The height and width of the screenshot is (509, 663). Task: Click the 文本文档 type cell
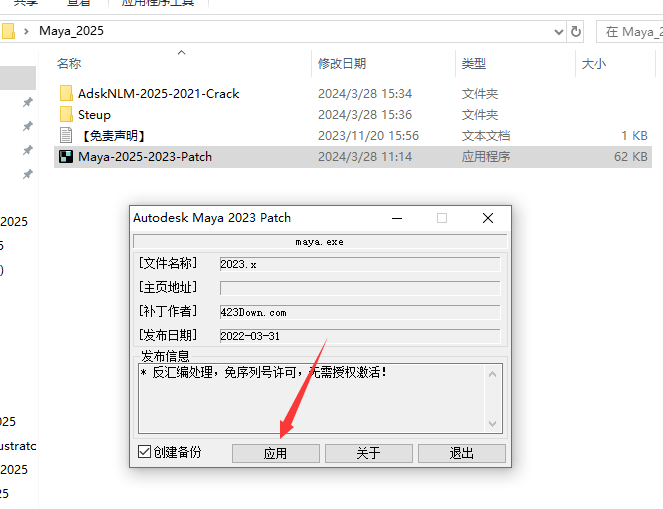point(486,136)
